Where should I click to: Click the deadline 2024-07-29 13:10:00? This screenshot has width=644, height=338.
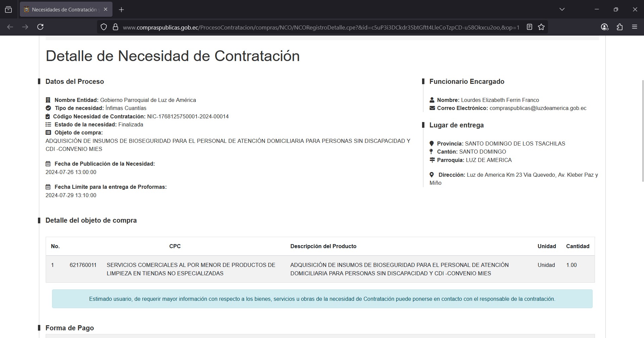[x=71, y=195]
